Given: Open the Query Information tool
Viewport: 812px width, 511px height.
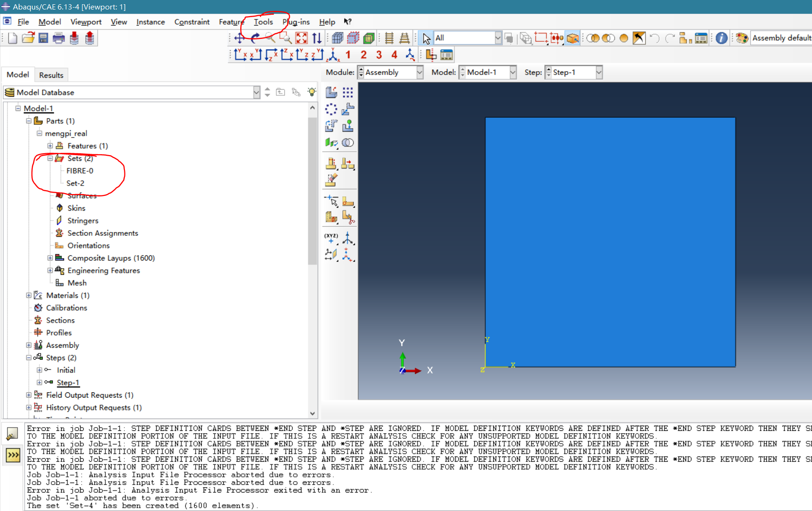Looking at the screenshot, I should pyautogui.click(x=721, y=38).
